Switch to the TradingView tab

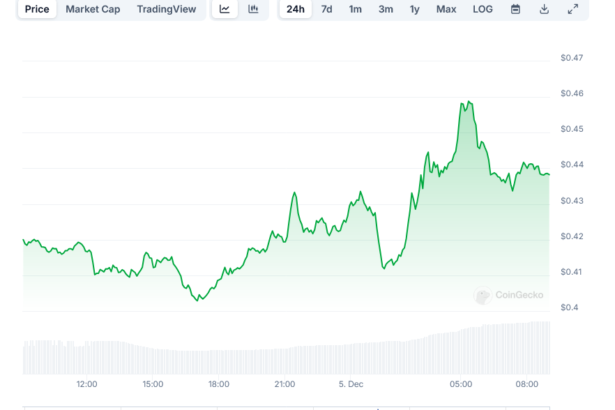click(x=167, y=9)
